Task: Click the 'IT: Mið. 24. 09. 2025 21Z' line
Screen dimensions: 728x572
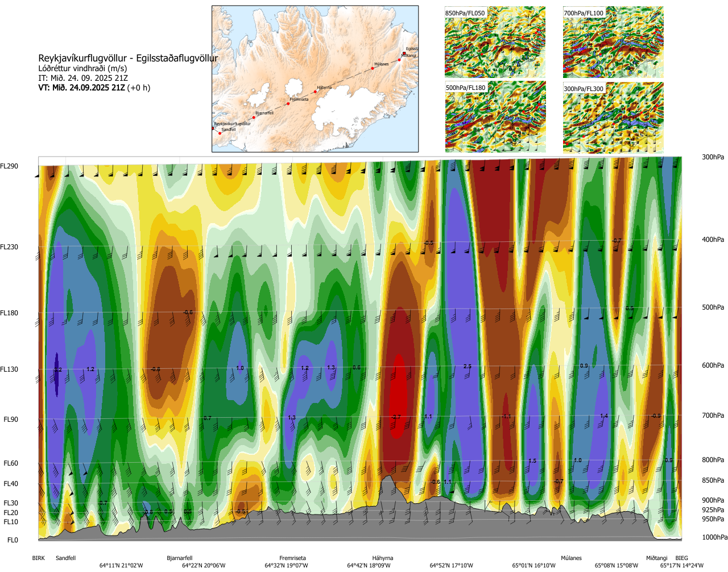Action: tap(83, 78)
